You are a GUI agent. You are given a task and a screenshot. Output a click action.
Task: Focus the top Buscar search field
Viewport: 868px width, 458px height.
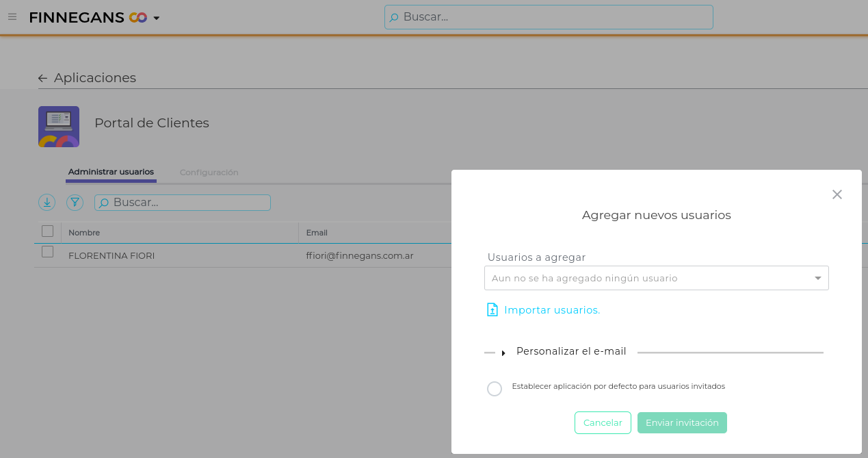549,17
